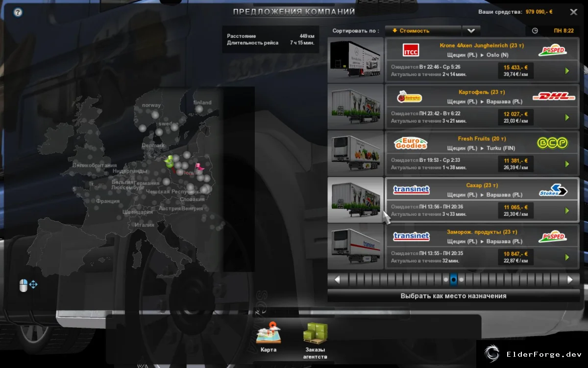Click the pink destination flag on map
588x368 pixels.
198,167
